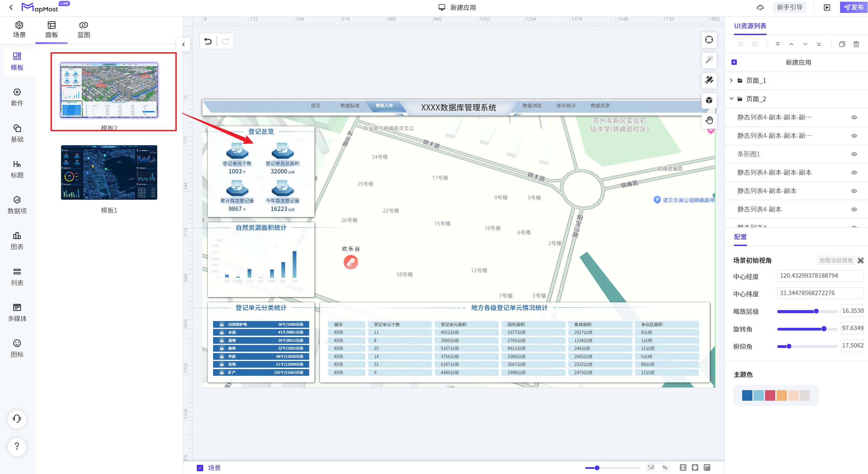Click the view capture icon beside 拾取当前视角

click(861, 260)
